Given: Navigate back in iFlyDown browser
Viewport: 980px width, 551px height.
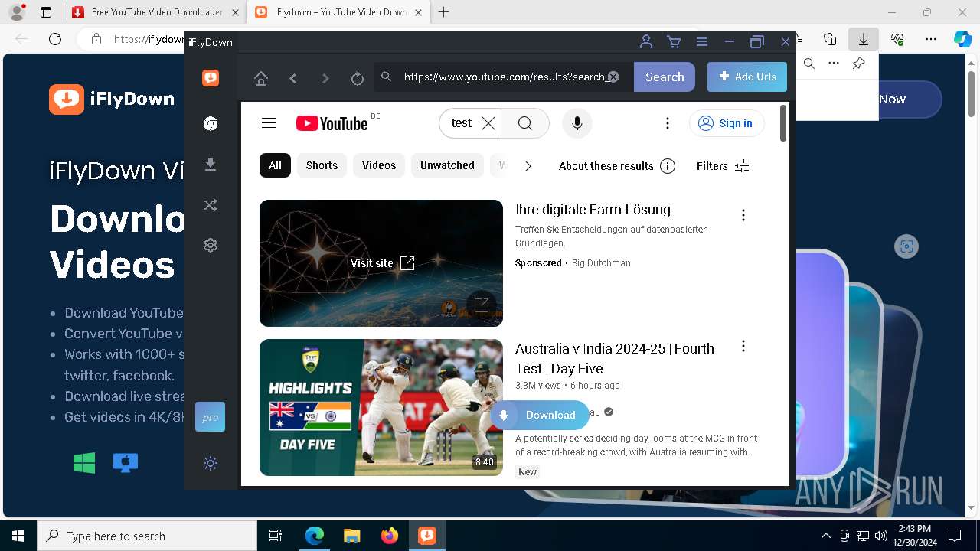Looking at the screenshot, I should (x=293, y=78).
